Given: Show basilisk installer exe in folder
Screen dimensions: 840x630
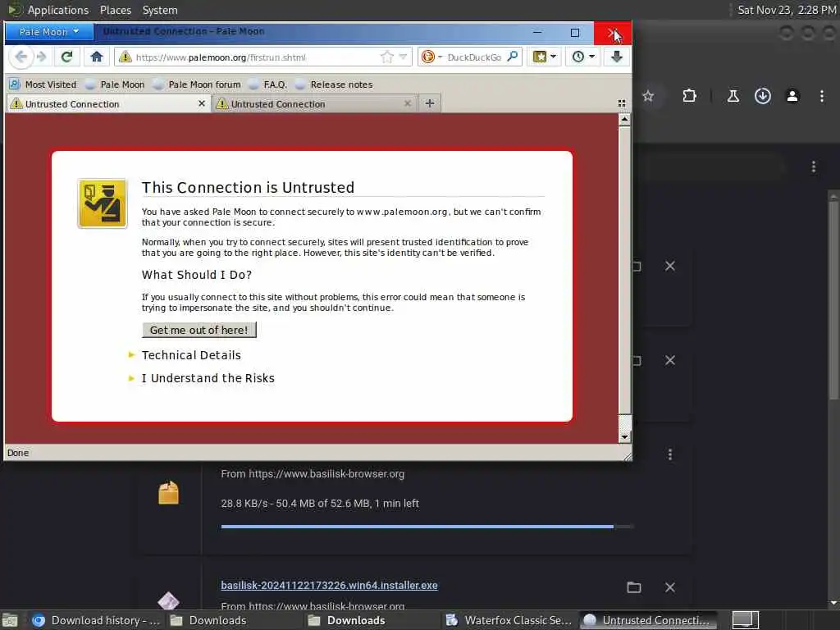Looking at the screenshot, I should point(634,587).
